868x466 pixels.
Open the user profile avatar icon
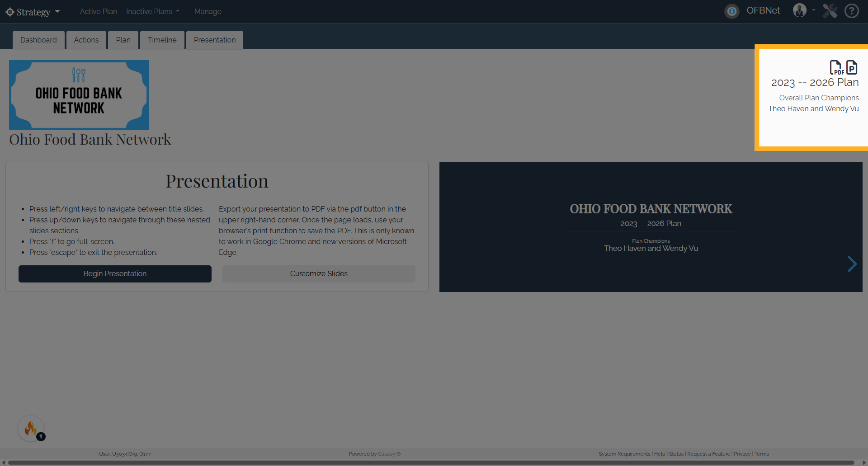click(x=799, y=10)
